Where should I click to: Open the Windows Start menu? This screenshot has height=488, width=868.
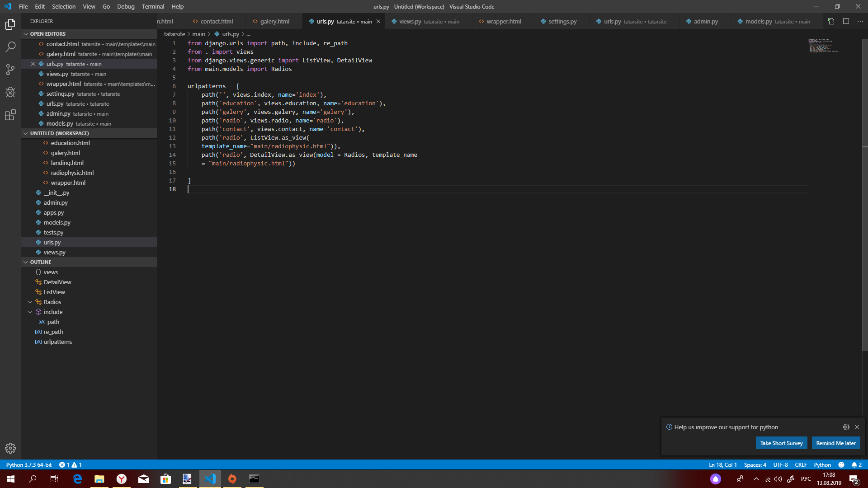pos(11,479)
